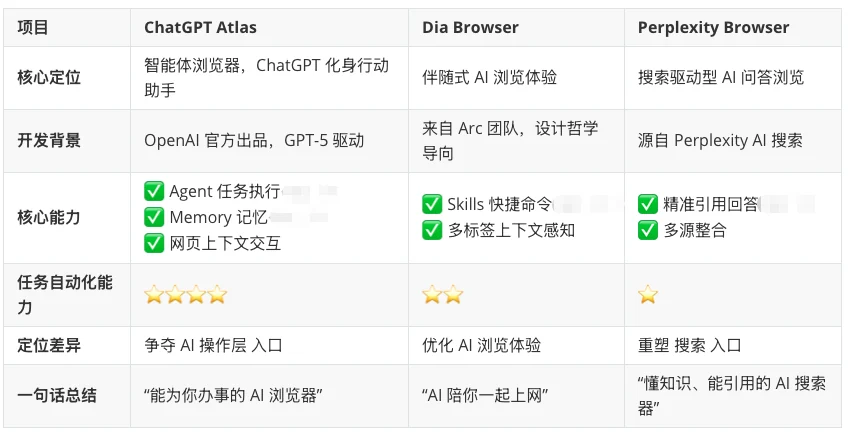Click the 开发背景 row label

click(x=49, y=140)
